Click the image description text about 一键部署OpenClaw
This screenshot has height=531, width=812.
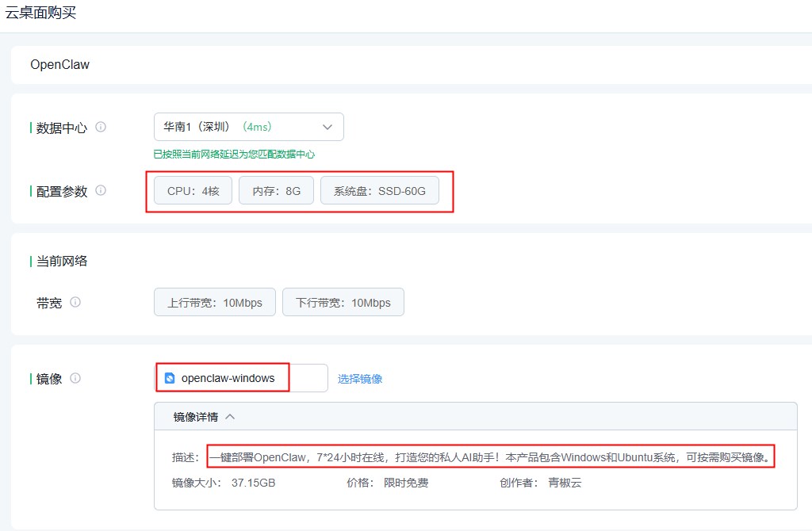click(489, 457)
